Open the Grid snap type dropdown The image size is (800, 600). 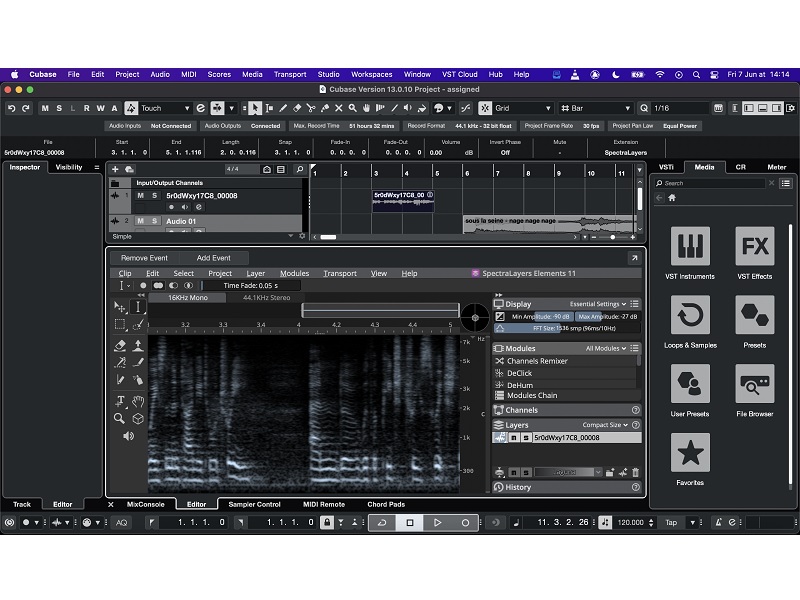pos(522,108)
